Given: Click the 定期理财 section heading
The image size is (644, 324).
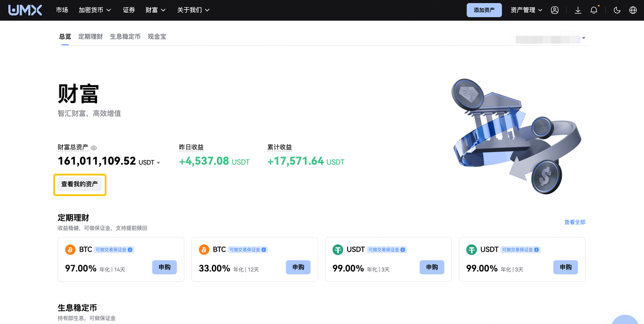Looking at the screenshot, I should [x=73, y=218].
